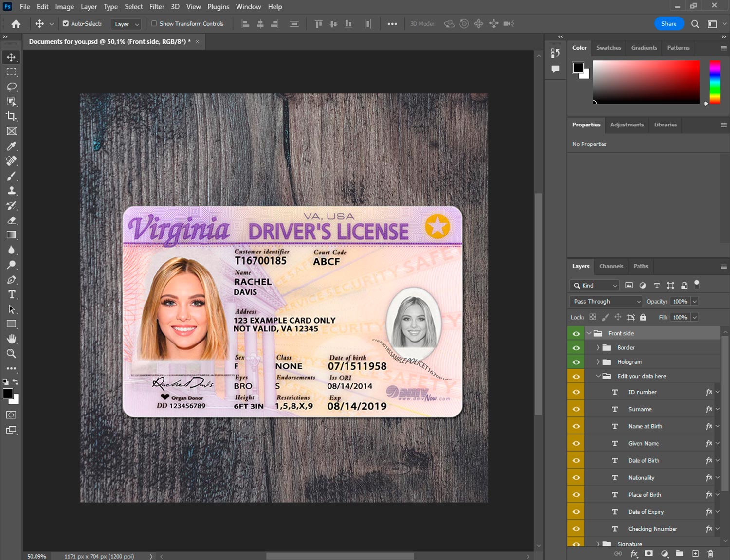Choose the Horizontal Type tool
This screenshot has height=560, width=730.
11,294
